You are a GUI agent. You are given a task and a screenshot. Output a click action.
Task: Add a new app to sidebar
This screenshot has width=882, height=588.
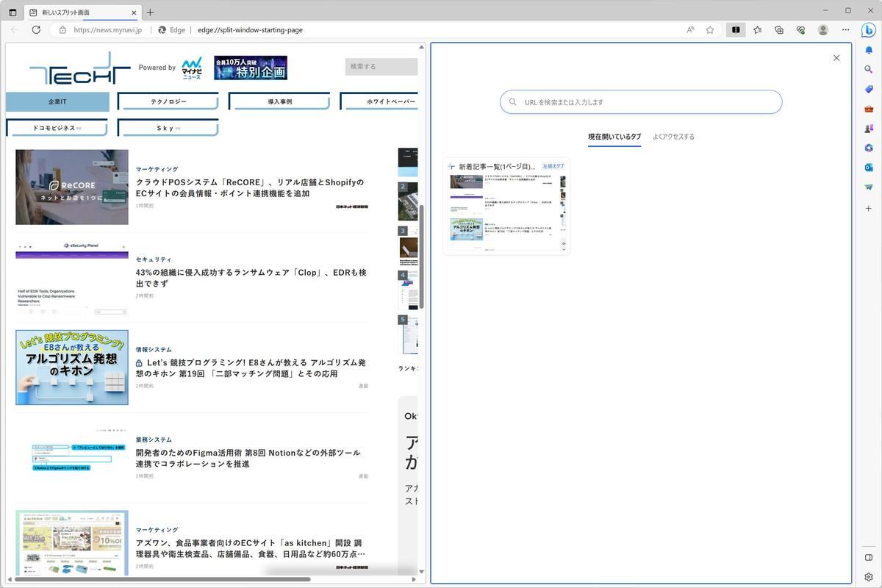[869, 208]
